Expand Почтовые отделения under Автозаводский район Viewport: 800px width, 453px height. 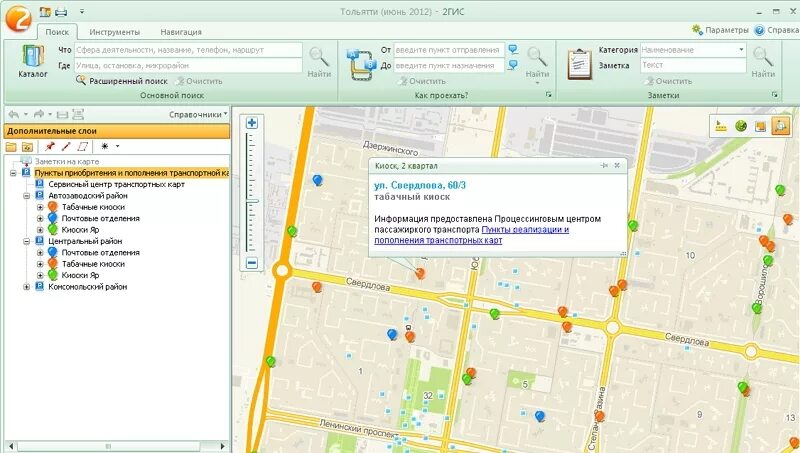[40, 218]
